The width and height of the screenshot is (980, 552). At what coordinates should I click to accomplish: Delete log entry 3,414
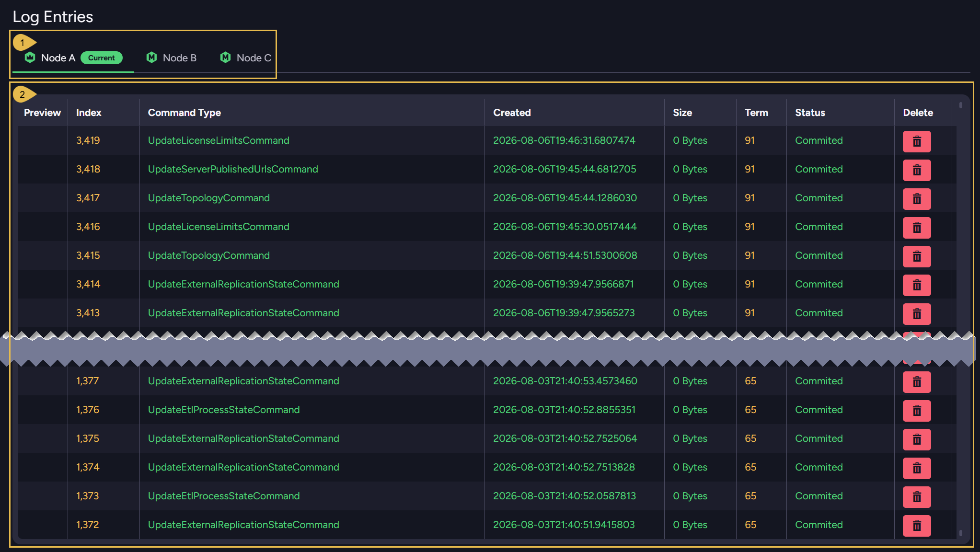point(917,285)
